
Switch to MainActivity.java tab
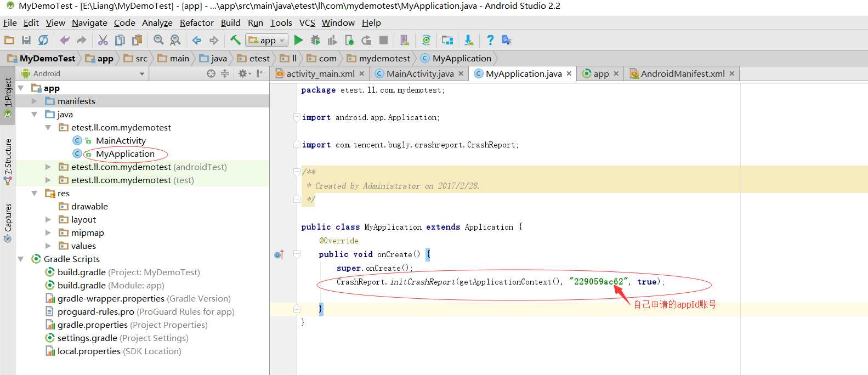coord(419,73)
